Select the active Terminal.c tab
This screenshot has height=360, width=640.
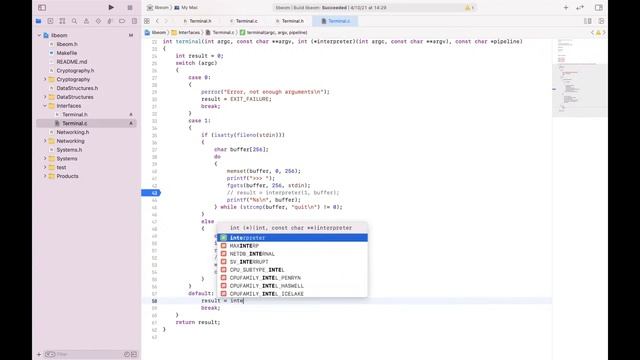(x=336, y=21)
